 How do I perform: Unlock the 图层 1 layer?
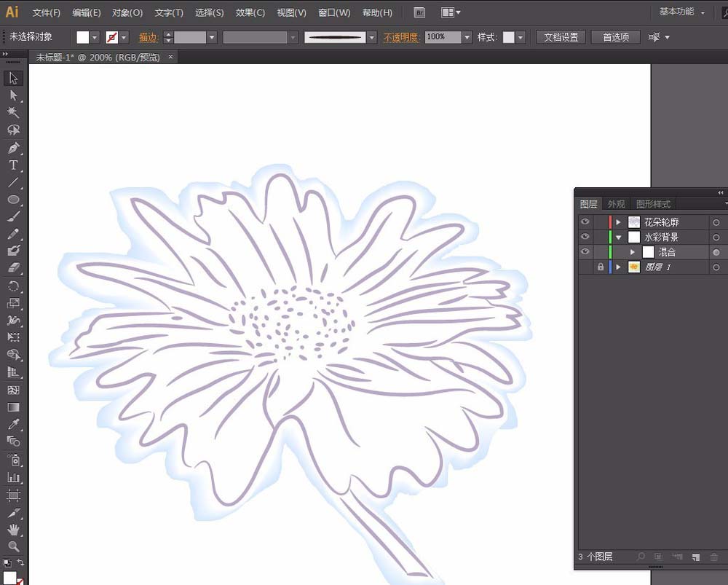(x=601, y=267)
